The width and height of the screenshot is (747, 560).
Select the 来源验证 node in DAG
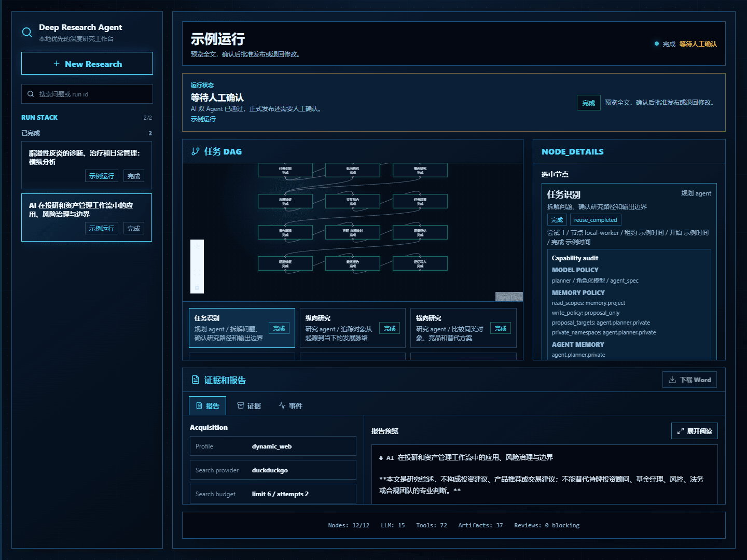coord(285,201)
